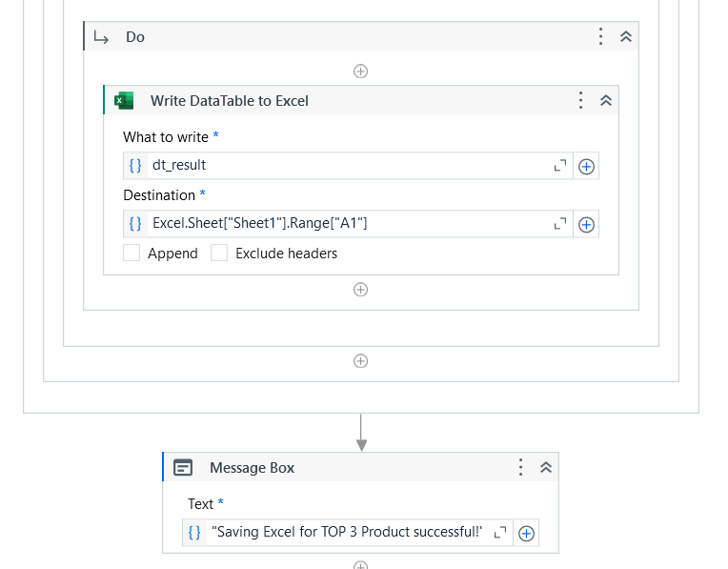This screenshot has height=569, width=728.
Task: Collapse the Write DataTable to Excel activity
Action: (606, 100)
